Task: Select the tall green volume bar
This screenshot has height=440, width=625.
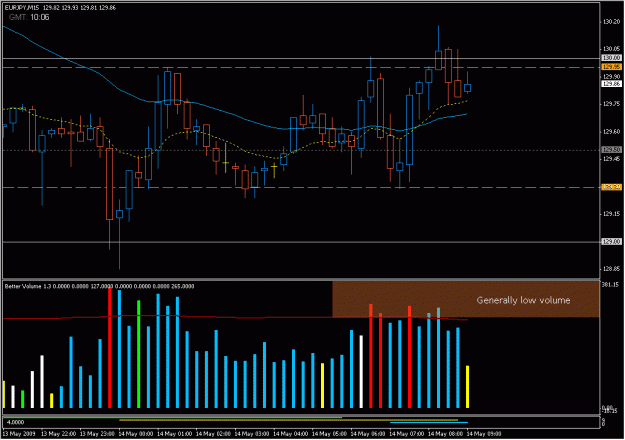Action: pyautogui.click(x=139, y=354)
